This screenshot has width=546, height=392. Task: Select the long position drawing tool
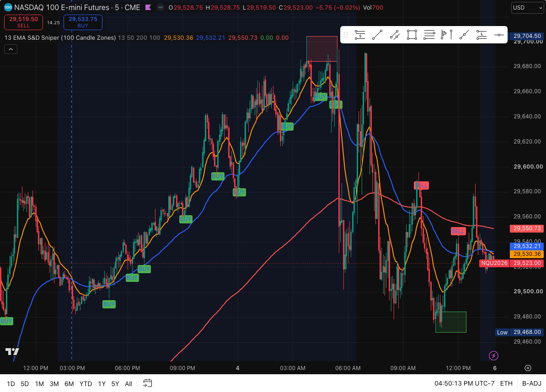482,35
